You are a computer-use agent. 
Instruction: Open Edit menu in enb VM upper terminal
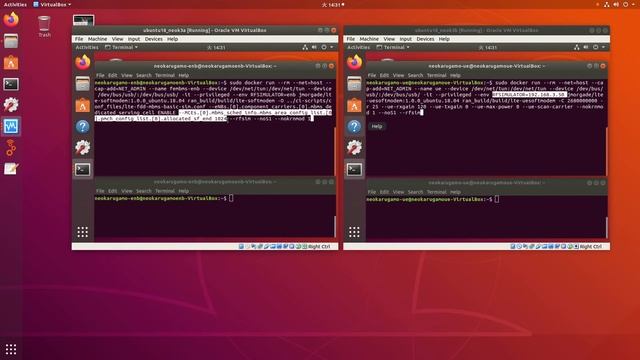113,76
